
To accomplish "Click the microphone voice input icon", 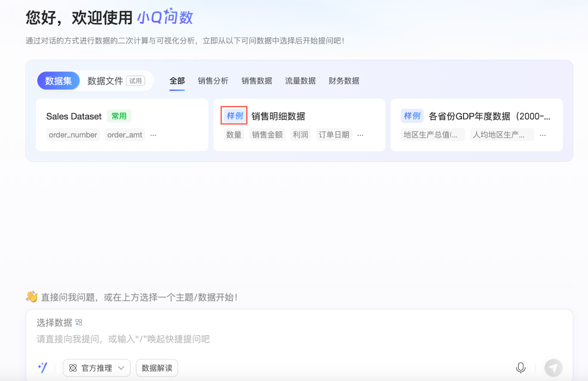I will click(520, 368).
